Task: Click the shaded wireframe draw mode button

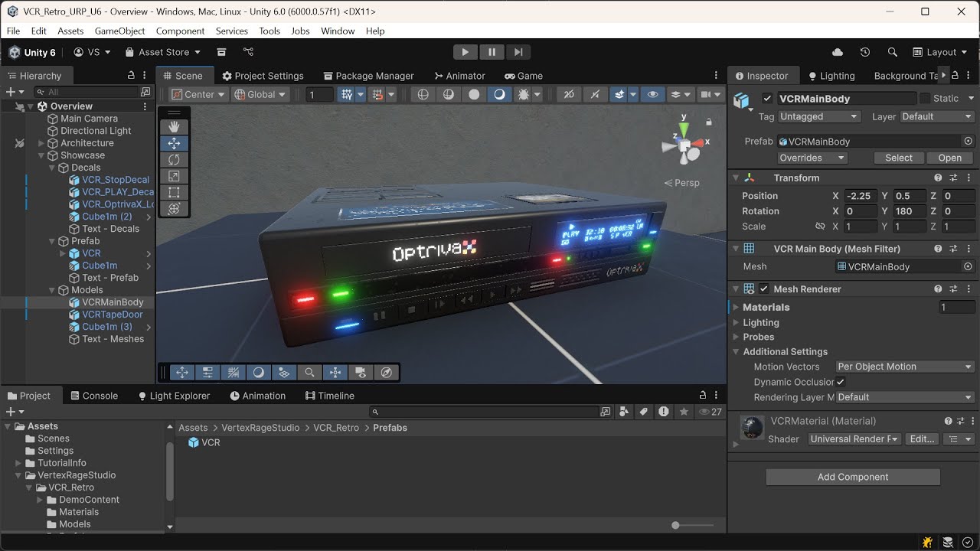Action: click(449, 94)
